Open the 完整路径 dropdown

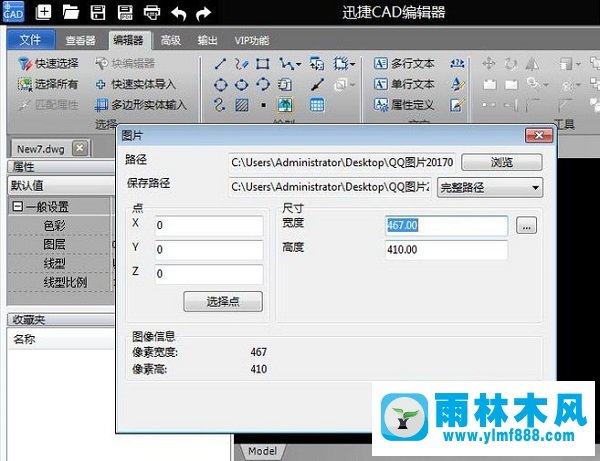(490, 187)
